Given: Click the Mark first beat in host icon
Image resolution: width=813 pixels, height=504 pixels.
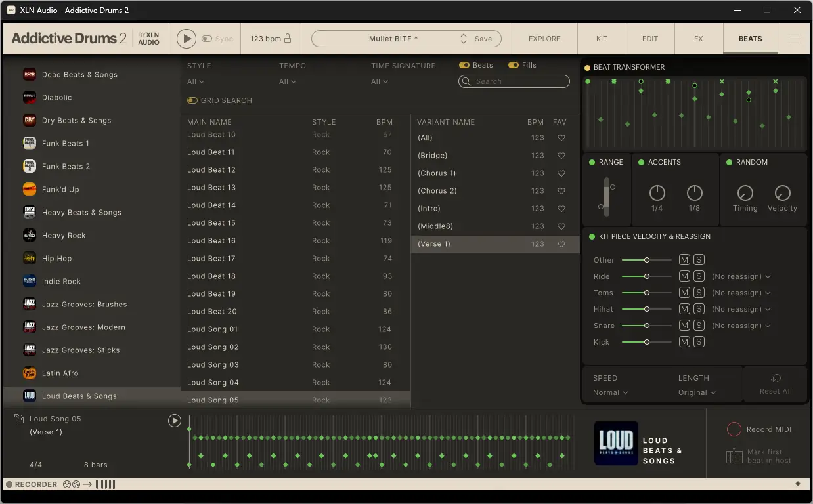Looking at the screenshot, I should [734, 456].
